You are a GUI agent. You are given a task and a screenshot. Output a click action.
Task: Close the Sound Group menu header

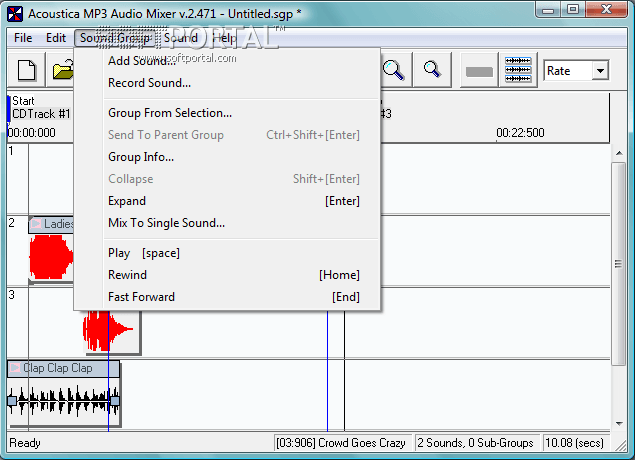click(x=115, y=38)
